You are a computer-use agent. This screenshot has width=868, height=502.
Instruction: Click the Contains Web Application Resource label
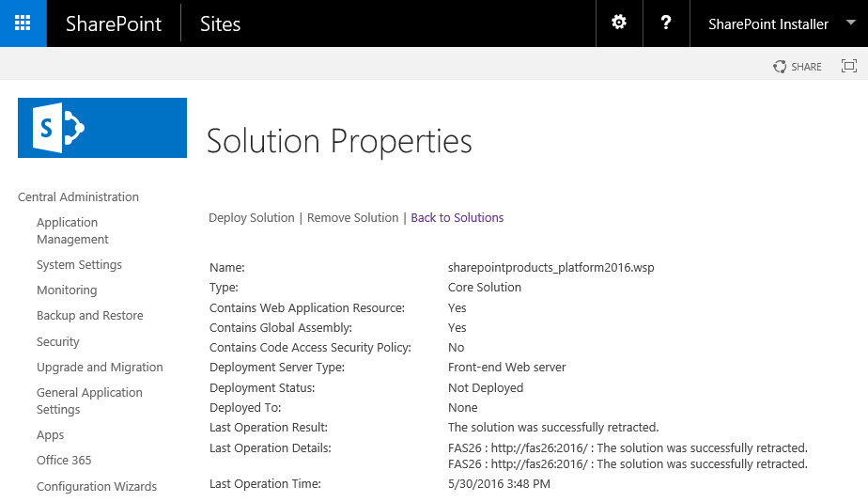(306, 307)
